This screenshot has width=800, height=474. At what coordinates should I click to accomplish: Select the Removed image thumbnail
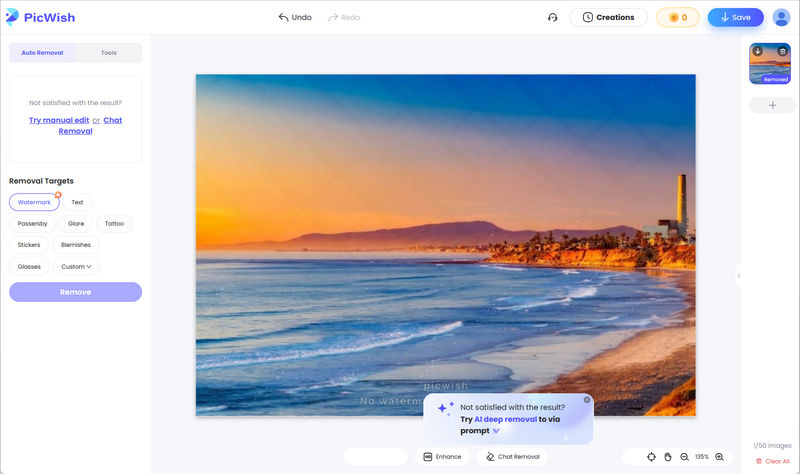coord(770,66)
